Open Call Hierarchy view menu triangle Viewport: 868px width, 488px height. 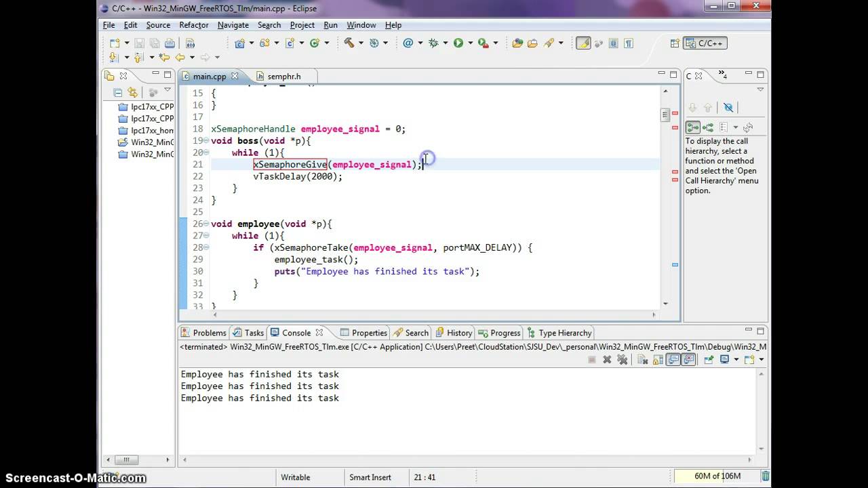[760, 90]
